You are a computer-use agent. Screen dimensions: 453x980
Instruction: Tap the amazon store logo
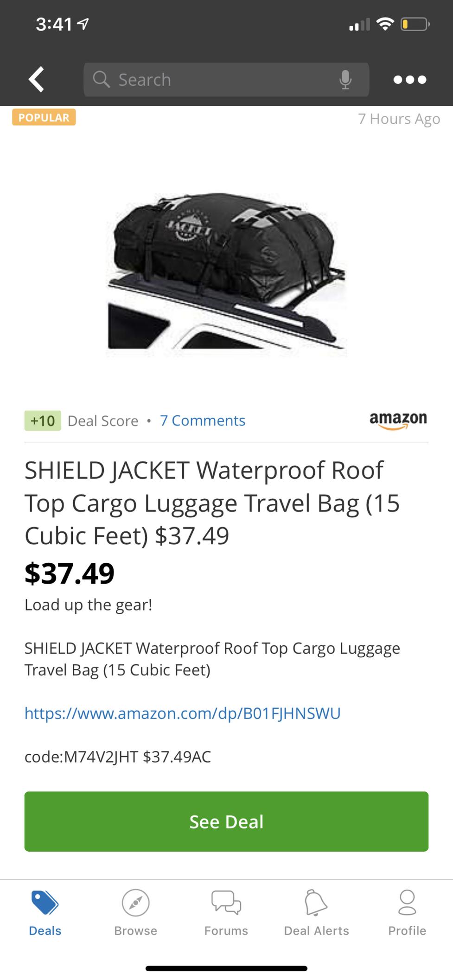click(398, 420)
